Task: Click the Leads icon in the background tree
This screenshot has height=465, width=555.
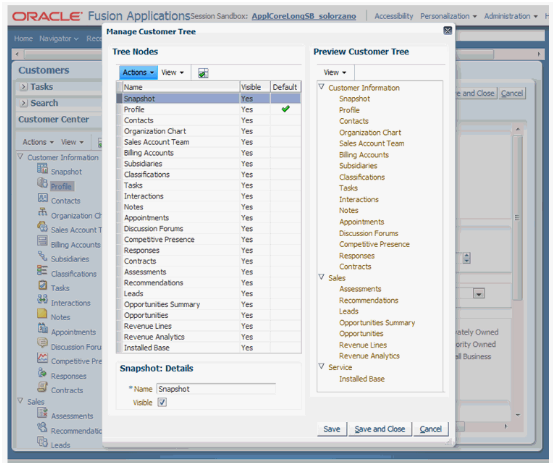Action: coord(42,442)
